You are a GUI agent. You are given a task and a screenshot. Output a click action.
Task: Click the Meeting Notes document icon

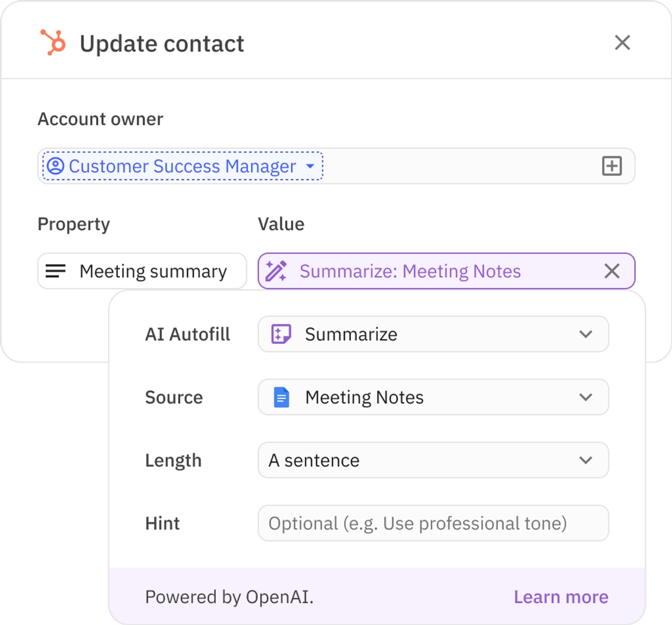coord(281,397)
